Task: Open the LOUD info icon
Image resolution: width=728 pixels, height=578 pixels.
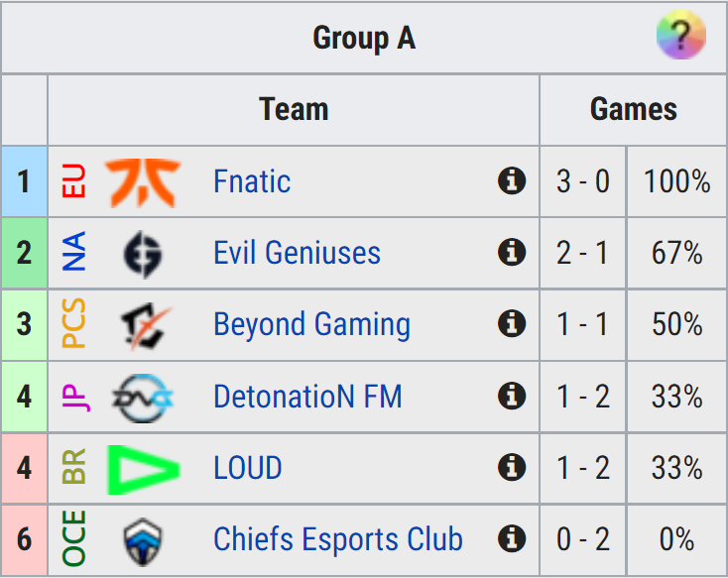Action: [x=512, y=467]
